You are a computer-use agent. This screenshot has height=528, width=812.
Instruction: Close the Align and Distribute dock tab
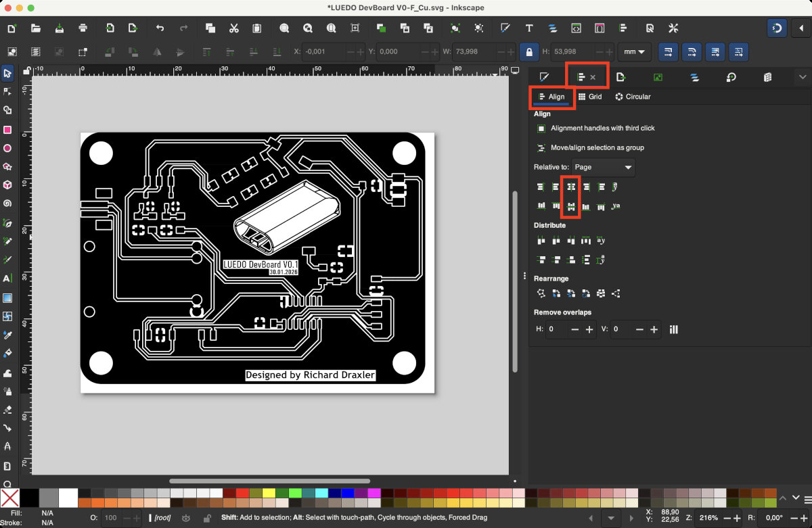click(x=593, y=78)
